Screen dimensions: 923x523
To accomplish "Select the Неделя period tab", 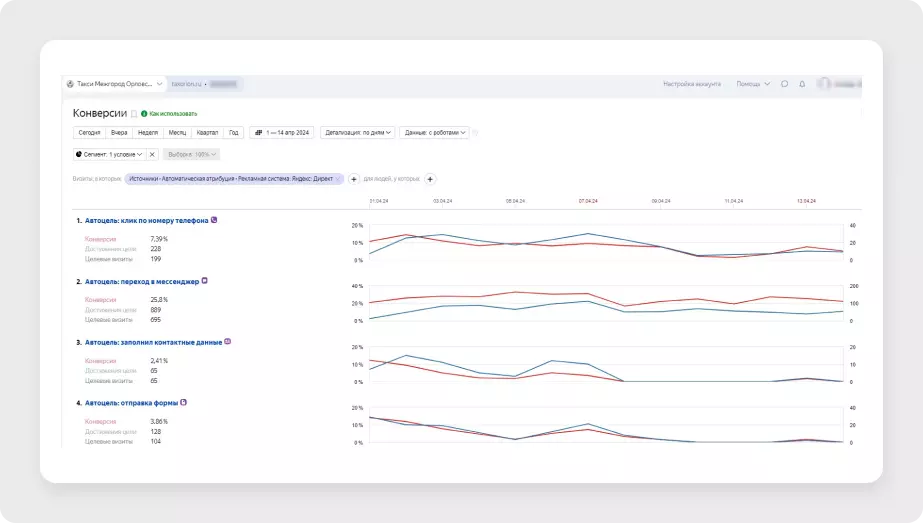I will pyautogui.click(x=148, y=133).
